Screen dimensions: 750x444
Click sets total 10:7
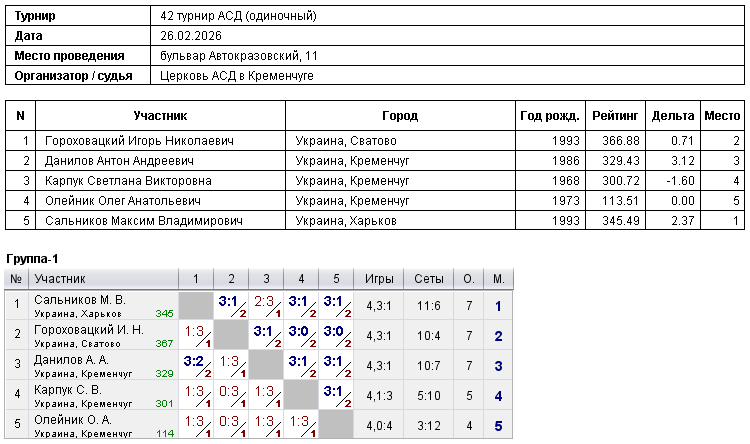coord(429,366)
